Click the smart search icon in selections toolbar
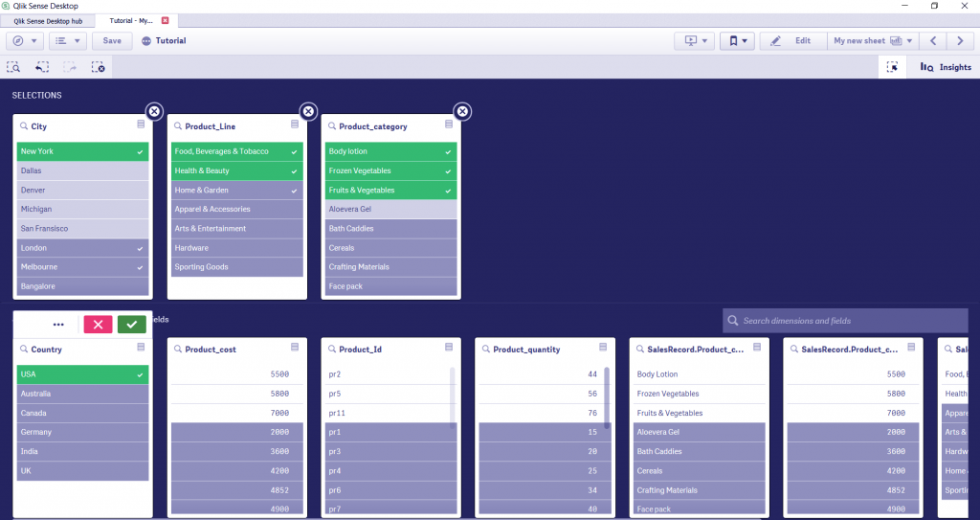Image resolution: width=980 pixels, height=520 pixels. (x=13, y=67)
